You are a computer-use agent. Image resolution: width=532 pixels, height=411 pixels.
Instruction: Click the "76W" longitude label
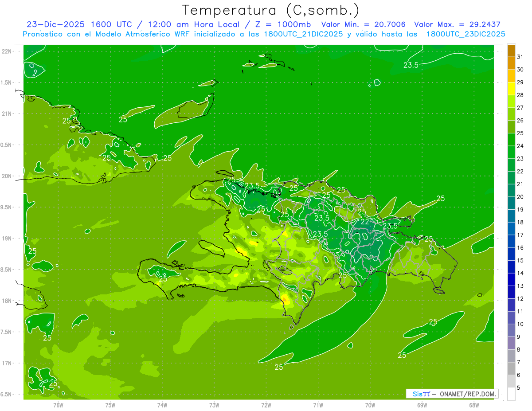pos(59,405)
